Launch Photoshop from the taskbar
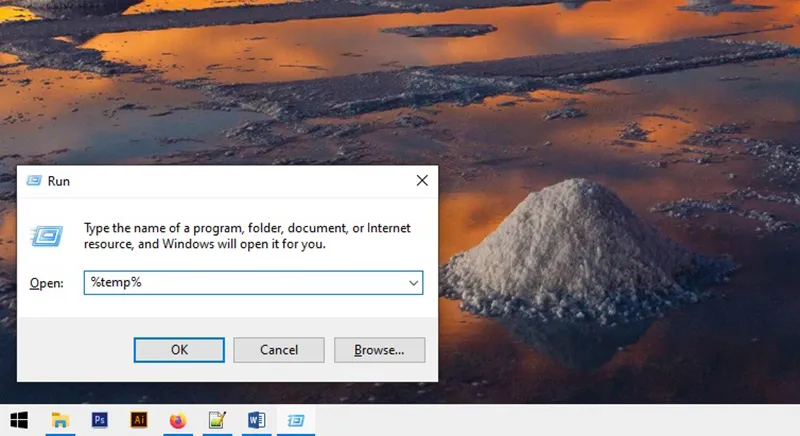 [99, 420]
